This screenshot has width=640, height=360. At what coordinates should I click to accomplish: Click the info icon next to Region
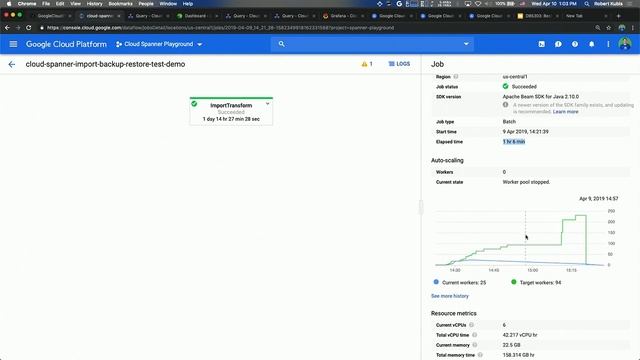click(456, 76)
